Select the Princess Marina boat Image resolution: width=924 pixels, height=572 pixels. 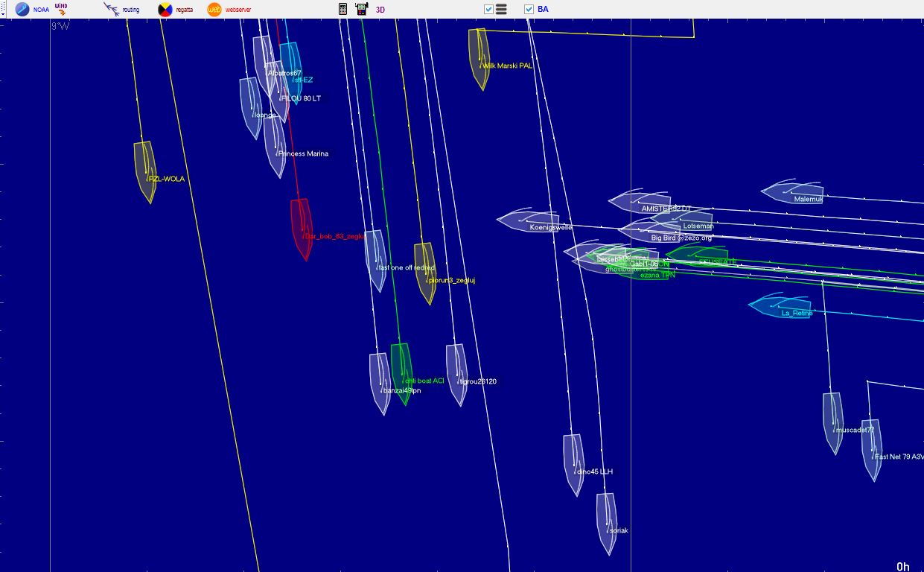(275, 147)
